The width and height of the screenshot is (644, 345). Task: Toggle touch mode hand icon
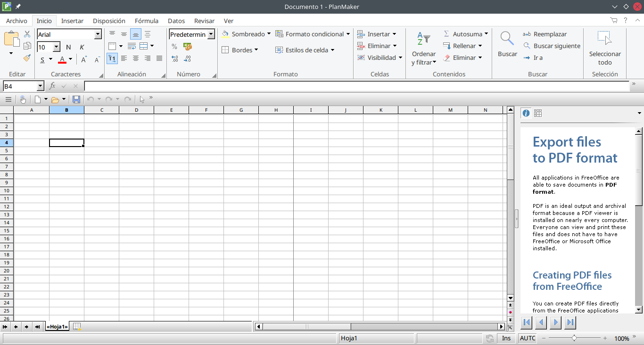tap(23, 99)
